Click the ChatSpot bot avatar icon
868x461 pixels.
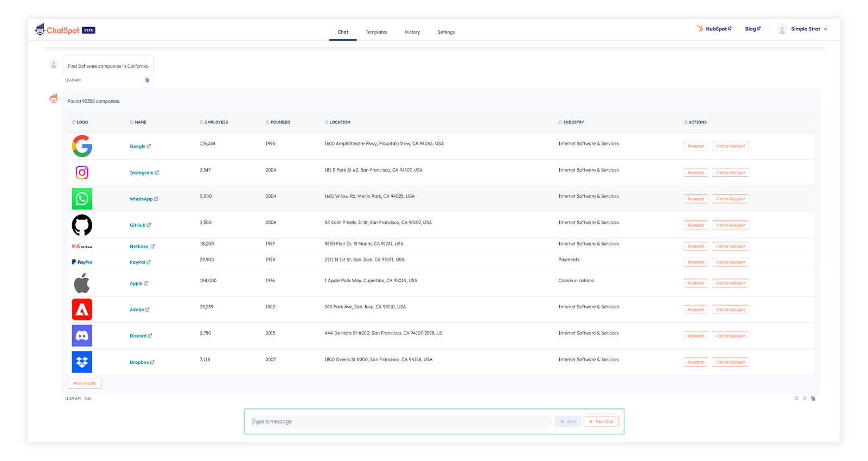pyautogui.click(x=54, y=98)
